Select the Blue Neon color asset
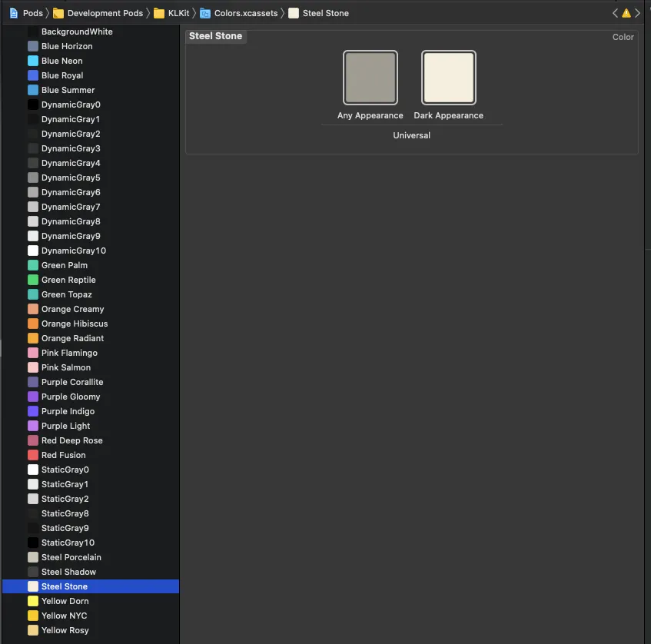 (91, 61)
